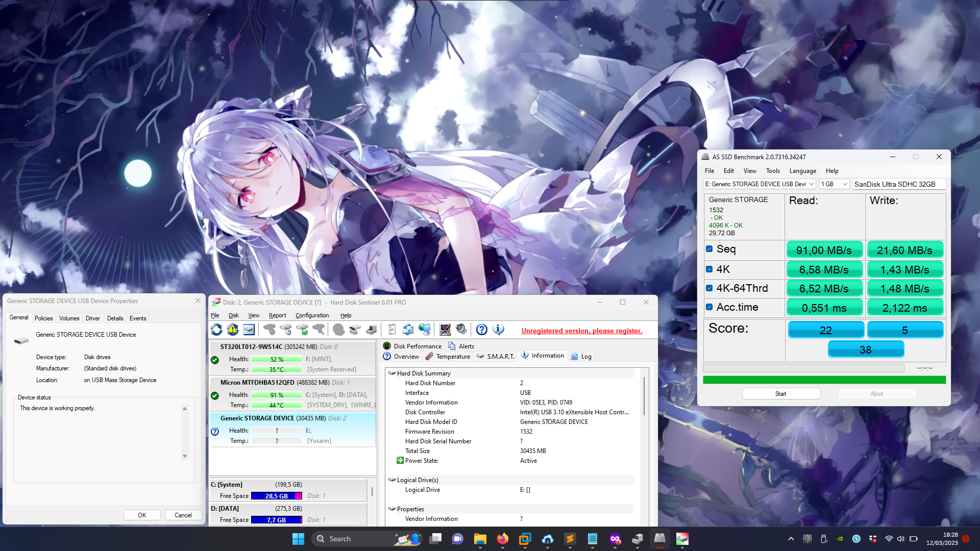980x551 pixels.
Task: Click the Device status box scroll-down arrow
Action: (185, 456)
